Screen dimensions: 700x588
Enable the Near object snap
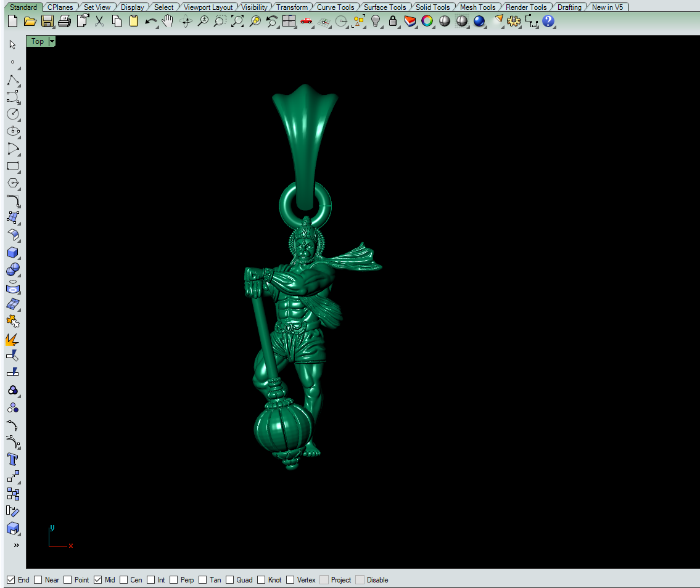(x=38, y=580)
